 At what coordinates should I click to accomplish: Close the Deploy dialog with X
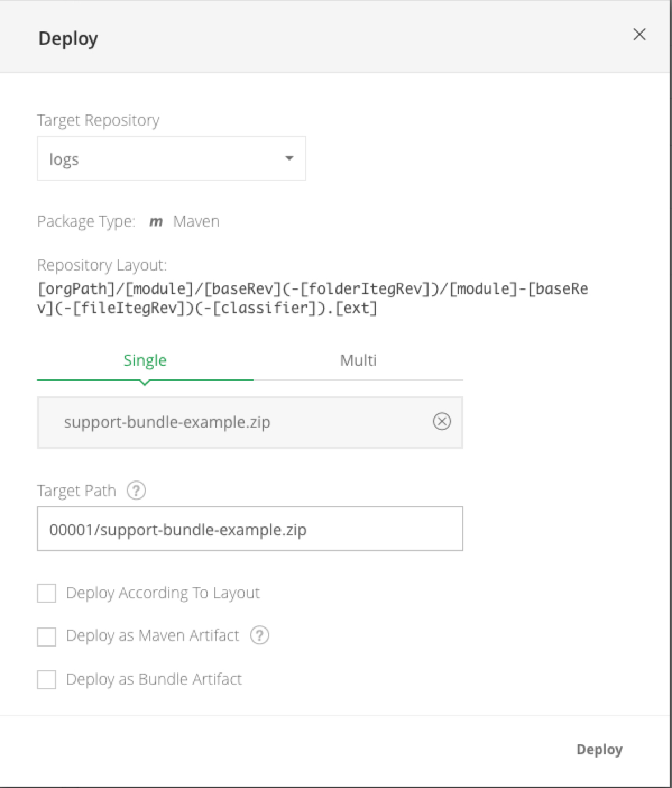(639, 35)
